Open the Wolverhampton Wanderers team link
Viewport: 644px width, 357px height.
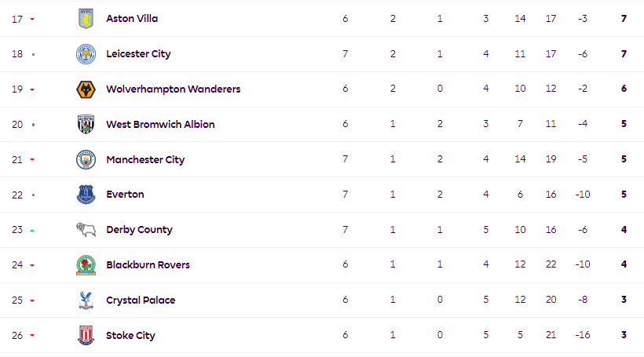click(x=174, y=89)
